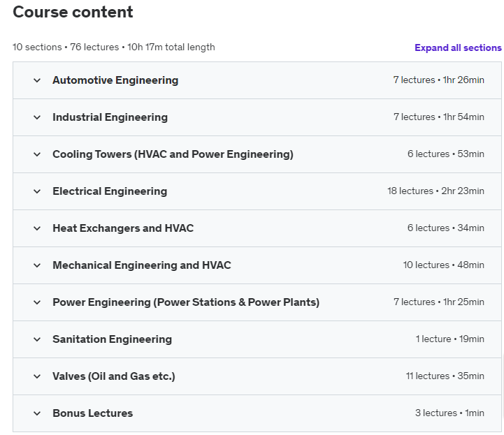Expand the Industrial Engineering chevron

[37, 117]
